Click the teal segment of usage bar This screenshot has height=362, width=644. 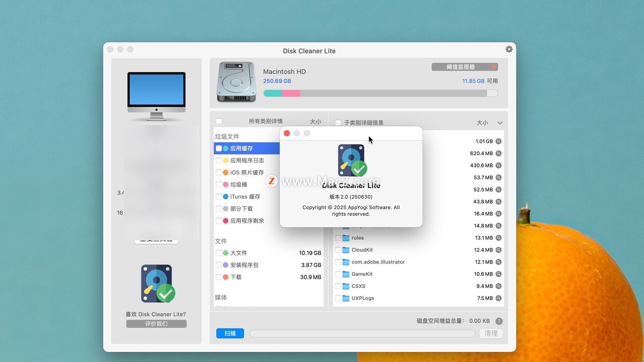pos(273,94)
